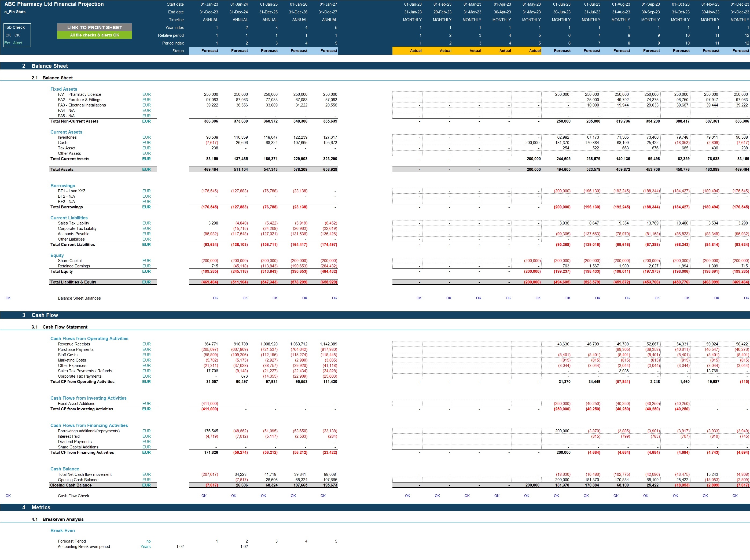
Task: Click the Total Assets row label
Action: click(62, 170)
